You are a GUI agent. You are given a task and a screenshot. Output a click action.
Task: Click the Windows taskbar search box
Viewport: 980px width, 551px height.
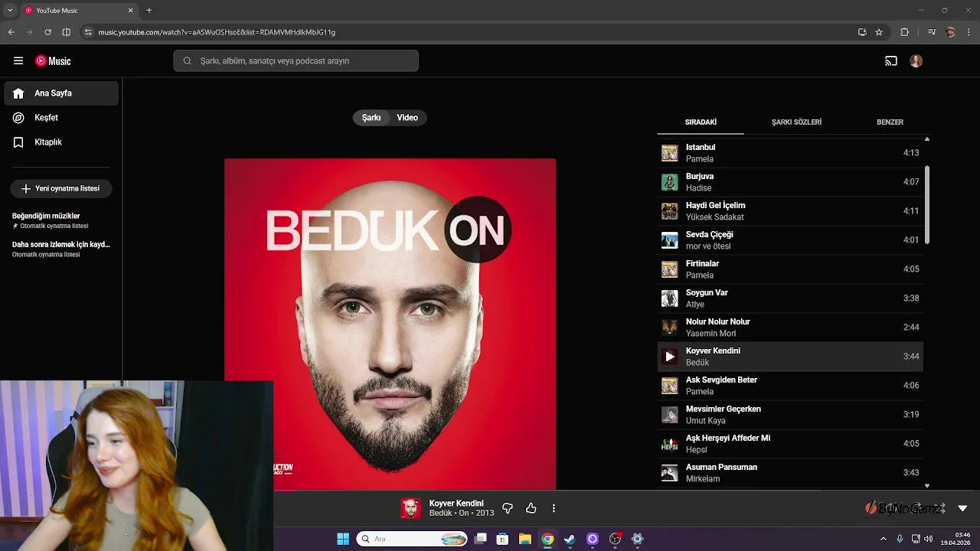413,539
